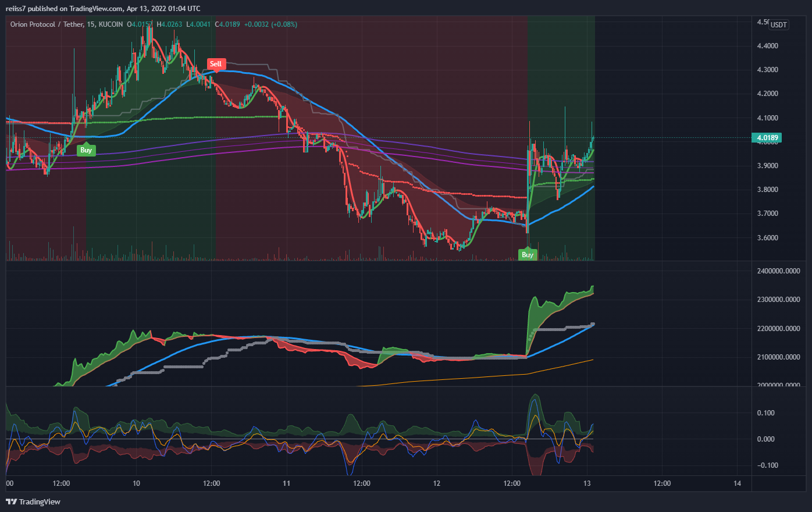Click the low value L4.0041
The width and height of the screenshot is (812, 512).
click(x=198, y=24)
